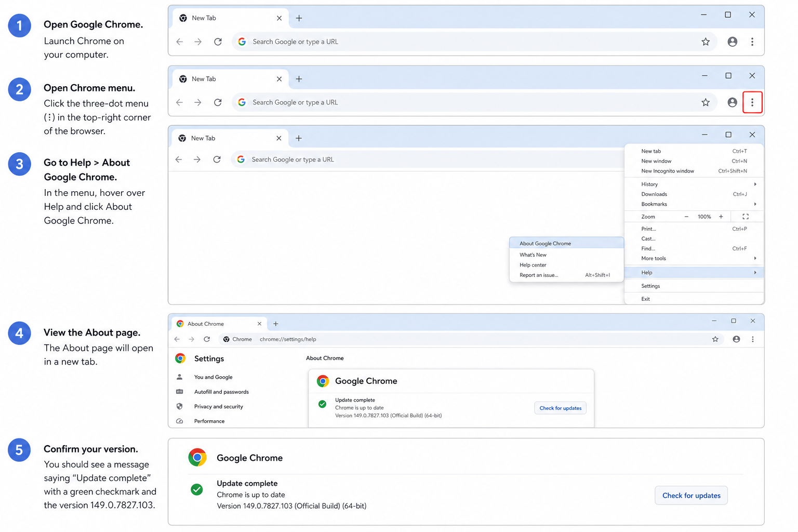The width and height of the screenshot is (798, 532).
Task: Add a new tab in step 1 browser window
Action: [x=299, y=18]
